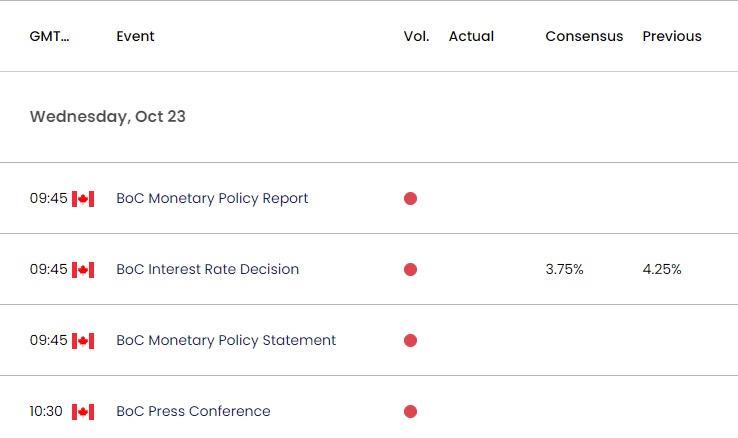Select the GMT time column header
The width and height of the screenshot is (738, 438).
(49, 36)
